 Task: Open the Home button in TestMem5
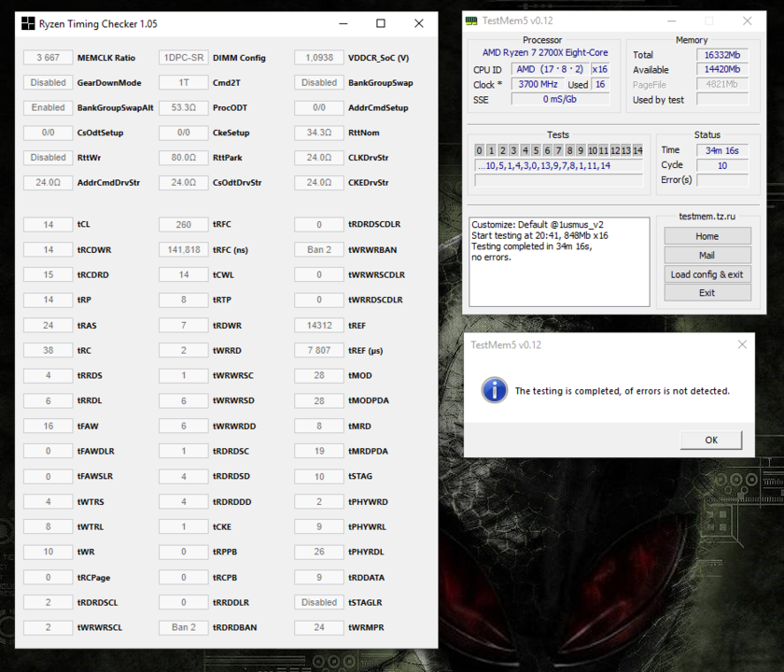point(707,236)
